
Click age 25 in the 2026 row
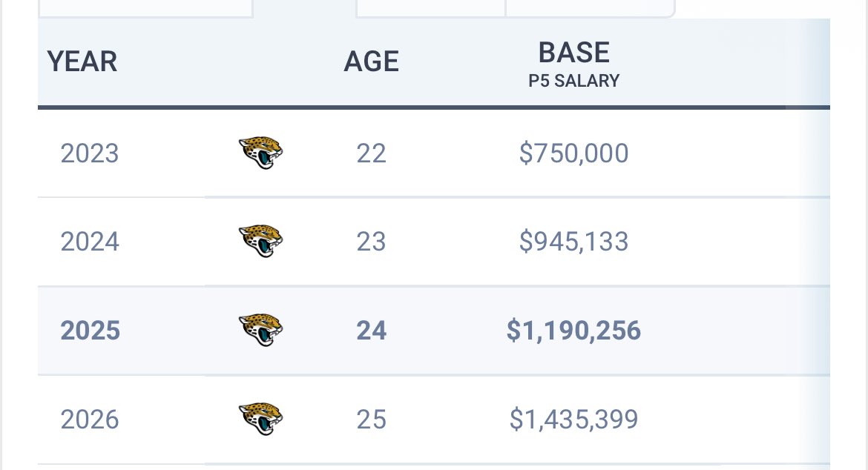pyautogui.click(x=371, y=420)
